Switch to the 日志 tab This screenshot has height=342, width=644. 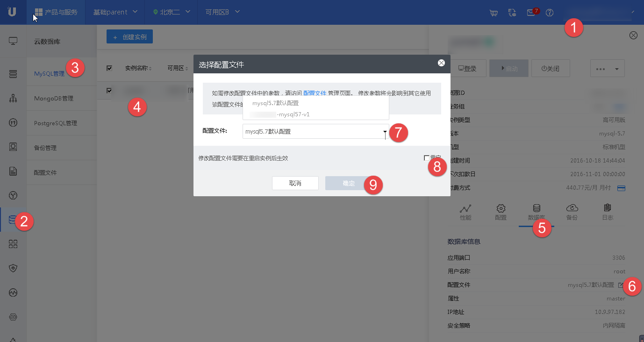[x=608, y=213]
